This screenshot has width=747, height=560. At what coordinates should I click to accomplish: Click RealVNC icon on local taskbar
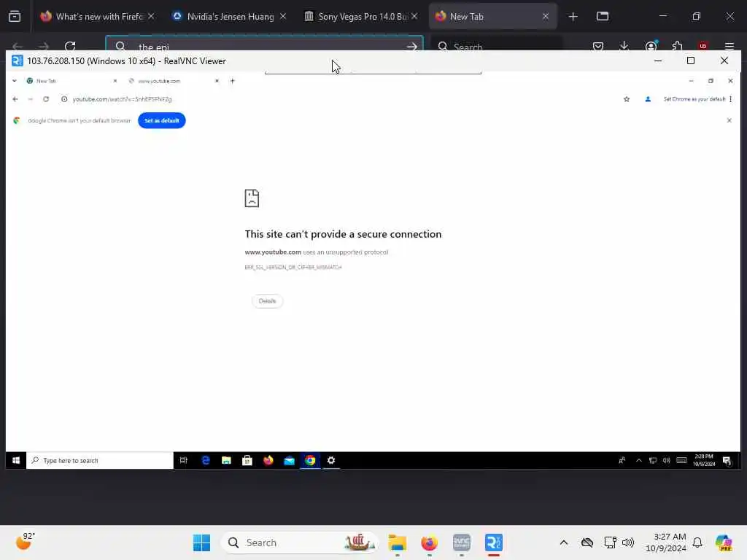click(x=494, y=542)
